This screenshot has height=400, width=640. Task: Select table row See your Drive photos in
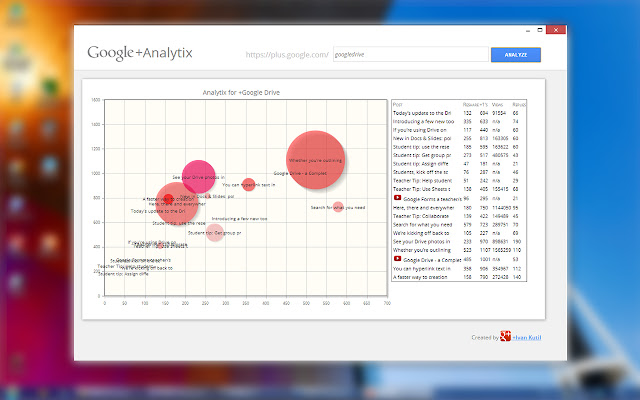[x=459, y=242]
